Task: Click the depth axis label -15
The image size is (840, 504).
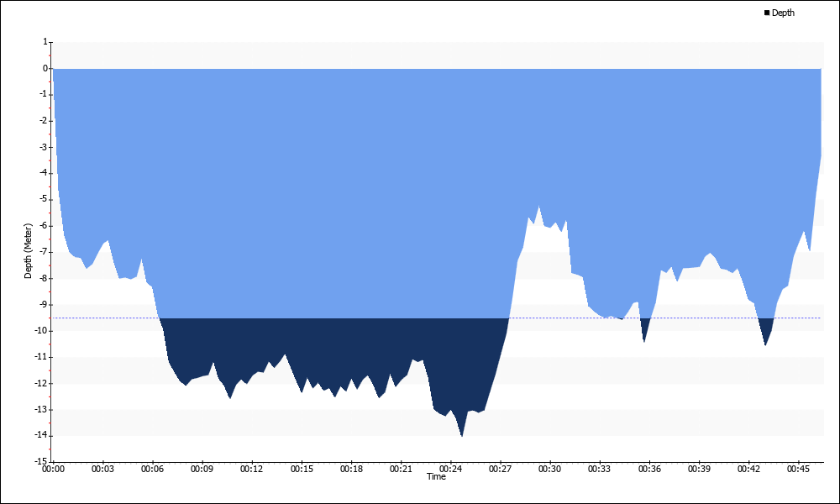Action: click(x=42, y=462)
